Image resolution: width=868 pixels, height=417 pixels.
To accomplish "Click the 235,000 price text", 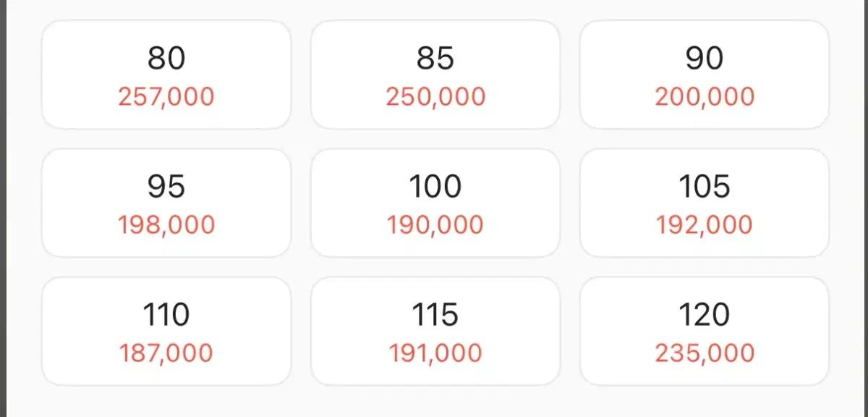I will [x=705, y=353].
